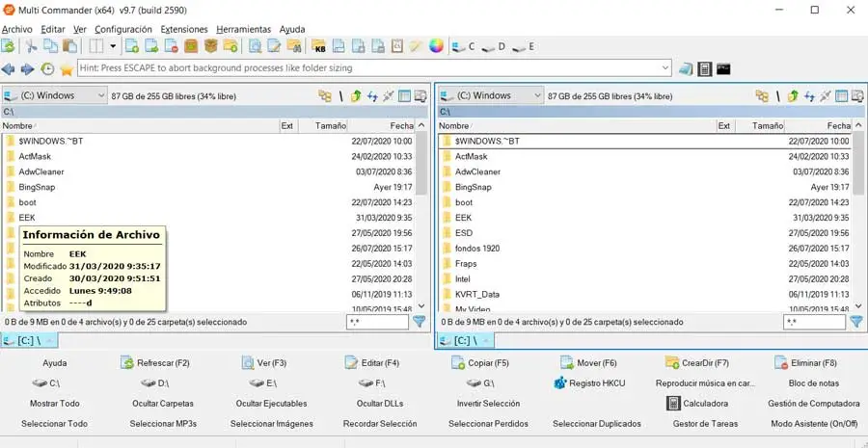
Task: Click the CrearDir (F7) button
Action: click(x=697, y=363)
